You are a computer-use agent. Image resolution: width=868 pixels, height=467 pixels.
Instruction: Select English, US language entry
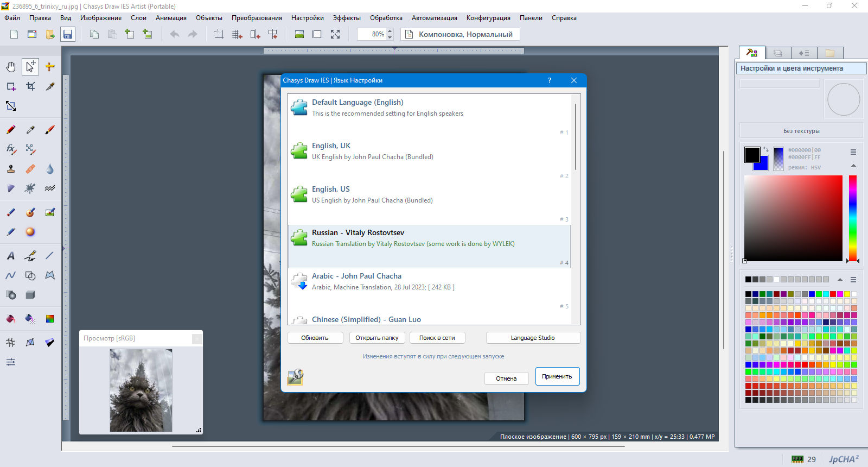[x=429, y=203]
